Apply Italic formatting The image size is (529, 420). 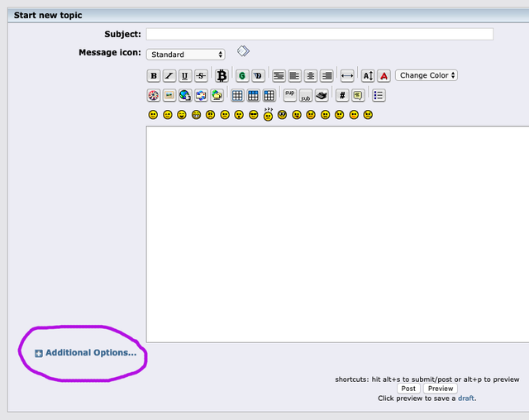169,75
